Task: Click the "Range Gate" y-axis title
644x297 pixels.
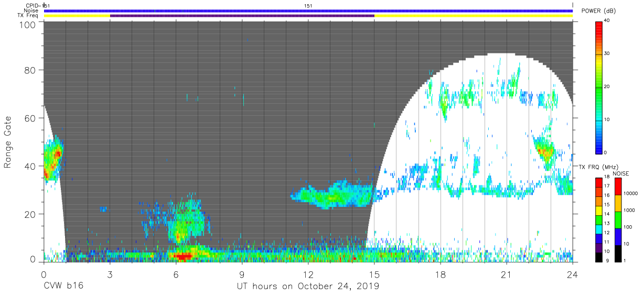Action: [8, 142]
